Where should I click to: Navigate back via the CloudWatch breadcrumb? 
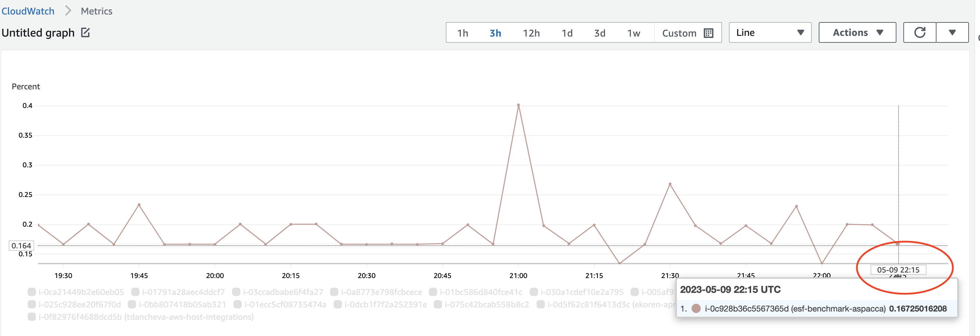pos(28,11)
